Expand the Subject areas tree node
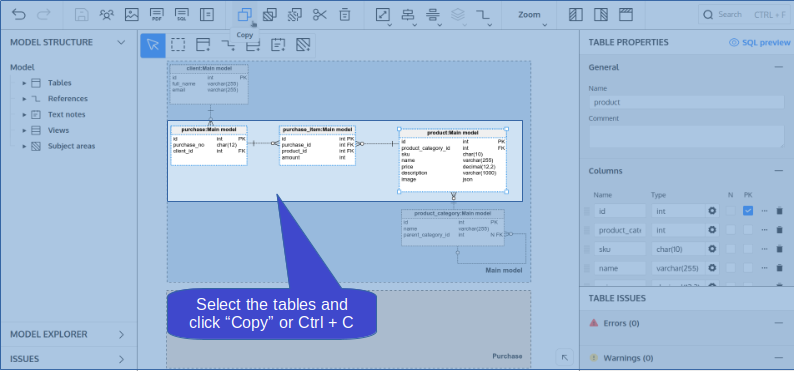The image size is (794, 371). (24, 146)
